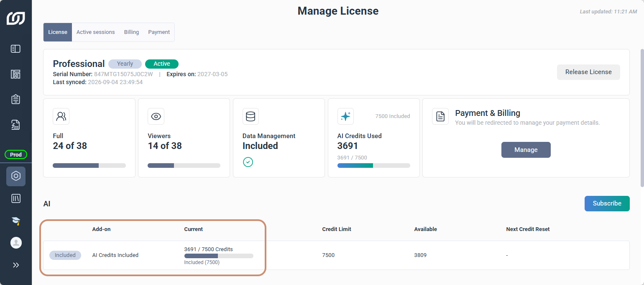Viewport: 644px width, 285px height.
Task: Click the Add-on column header
Action: pyautogui.click(x=102, y=229)
